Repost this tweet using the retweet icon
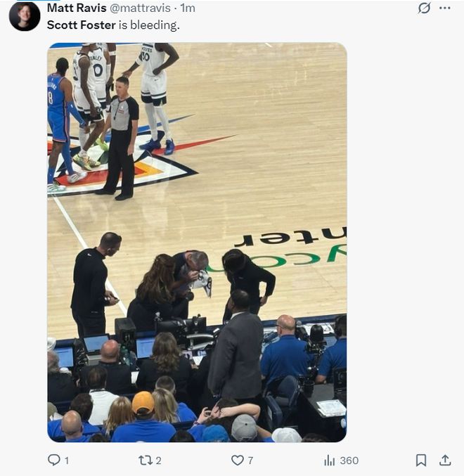 145,460
